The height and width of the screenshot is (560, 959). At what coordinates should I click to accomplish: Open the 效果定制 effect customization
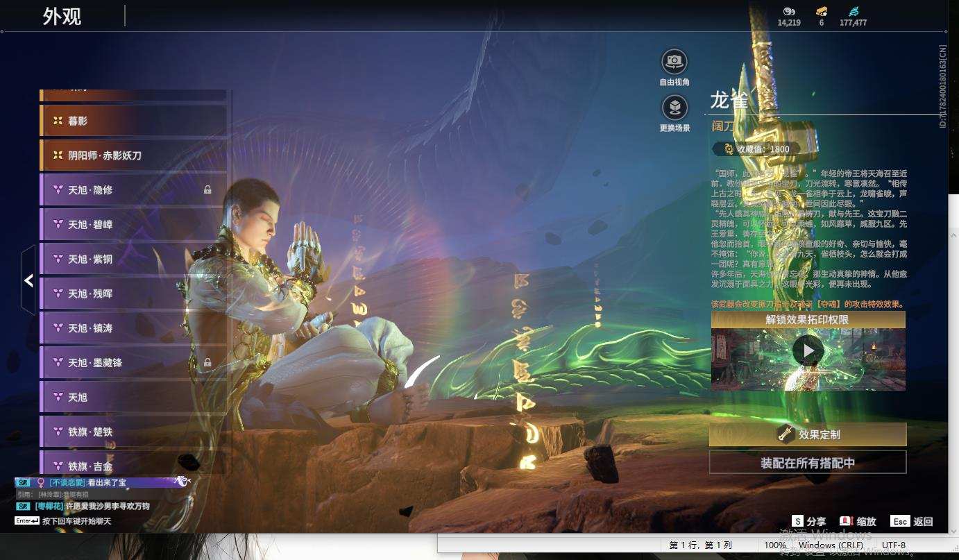click(808, 434)
